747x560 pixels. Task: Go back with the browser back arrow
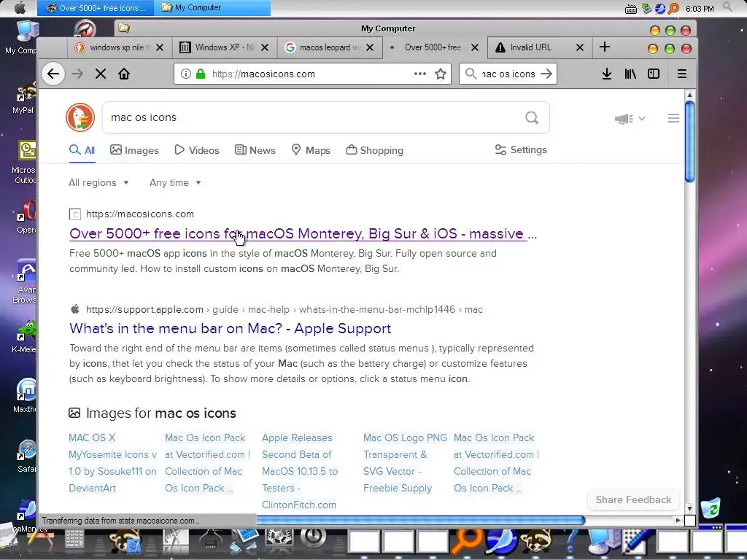point(53,74)
